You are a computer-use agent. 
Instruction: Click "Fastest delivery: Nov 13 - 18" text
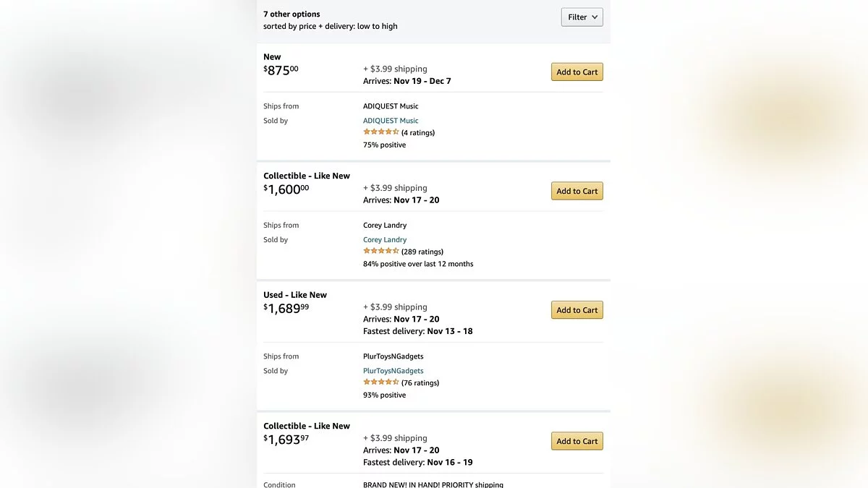point(417,331)
